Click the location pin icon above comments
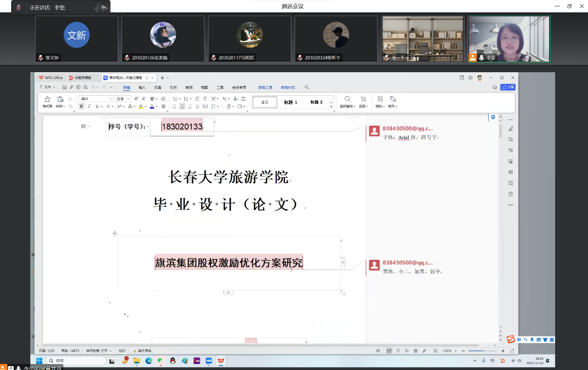Screen dimensions: 588x370 (493, 117)
